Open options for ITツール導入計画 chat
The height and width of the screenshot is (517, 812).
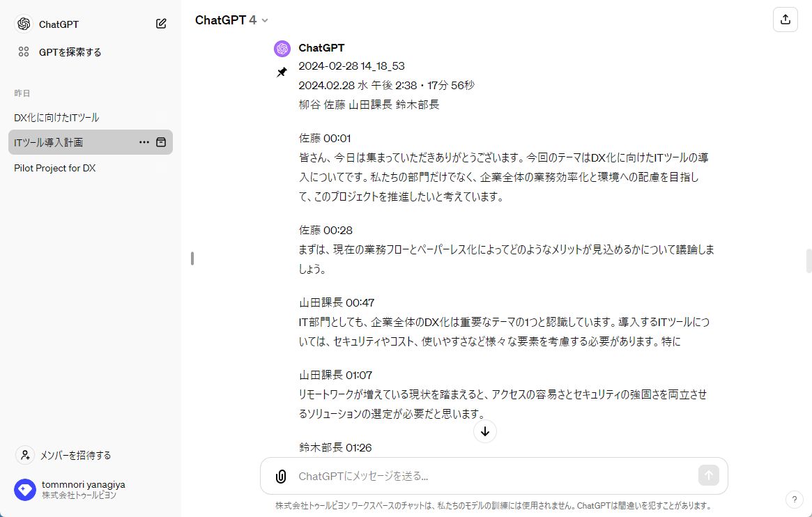pos(144,142)
